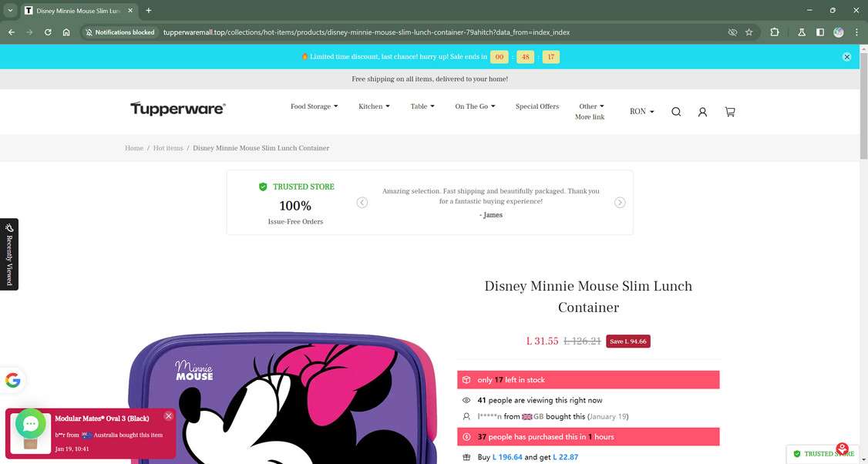Click the Minnie Mouse product image

284,398
